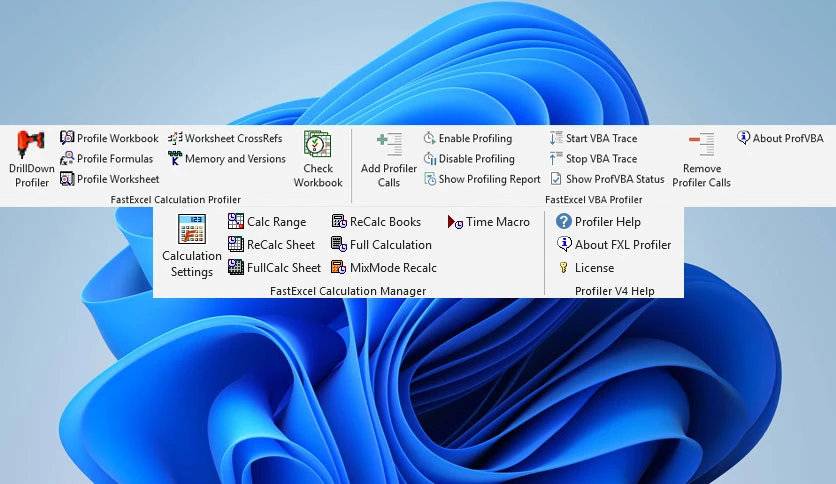Launch the Time Macro label

tap(497, 222)
